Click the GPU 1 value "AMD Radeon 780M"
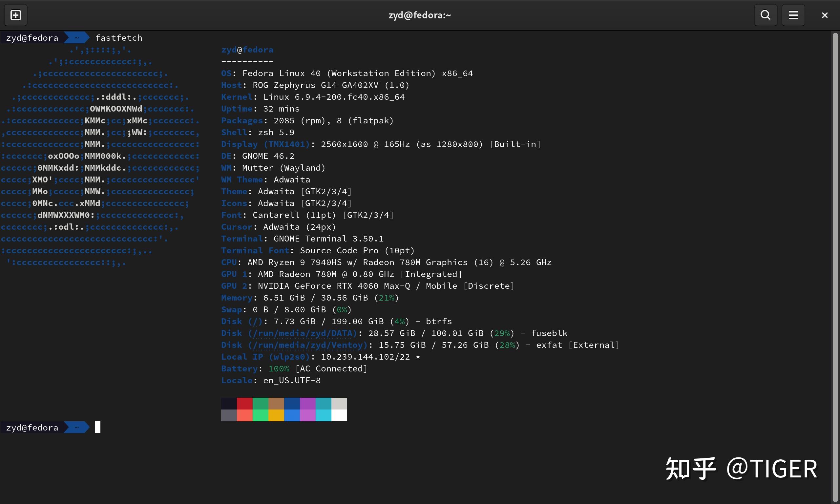 click(x=297, y=274)
